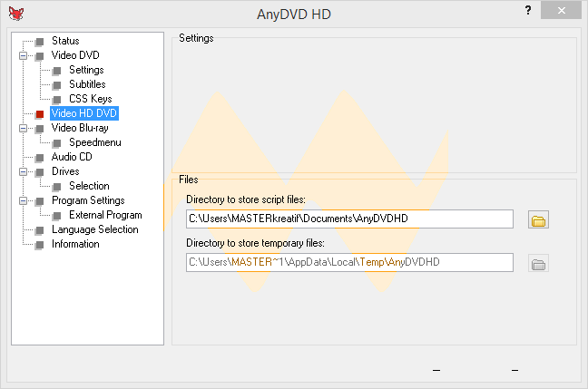Click the grey icon beside Audio CD
588x389 pixels.
coord(39,158)
